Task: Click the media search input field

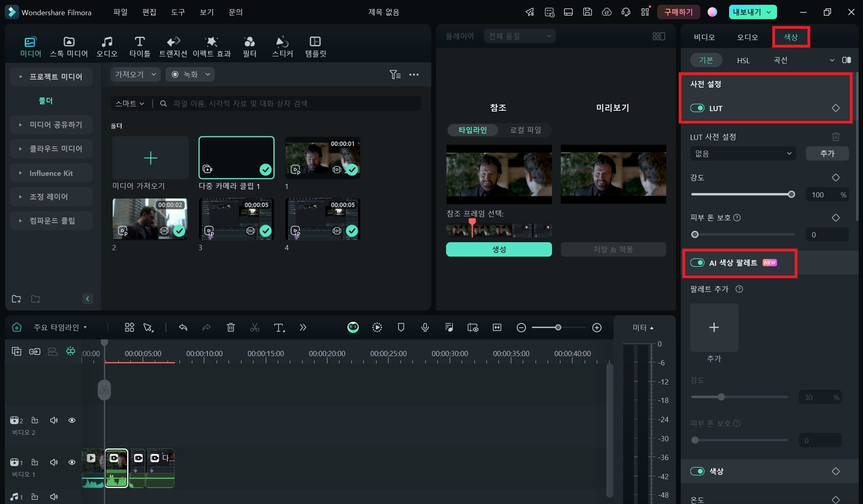Action: [x=296, y=104]
